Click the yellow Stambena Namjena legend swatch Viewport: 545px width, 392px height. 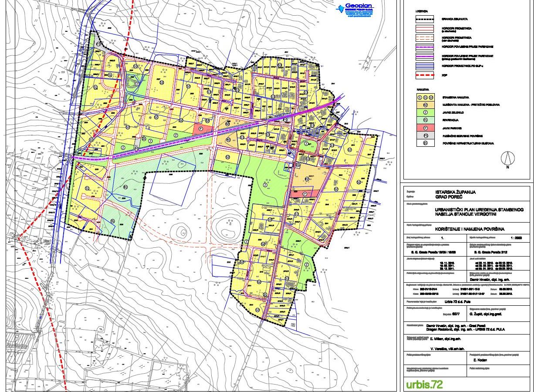point(425,97)
